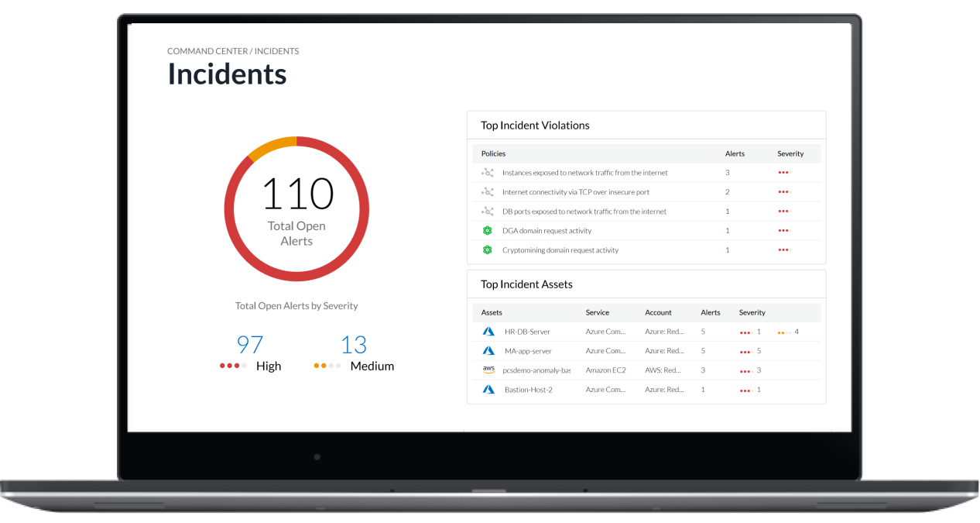Screen dimensions: 980x523
Task: Click the Azure icon next to Bastion-Host-2
Action: tap(488, 390)
